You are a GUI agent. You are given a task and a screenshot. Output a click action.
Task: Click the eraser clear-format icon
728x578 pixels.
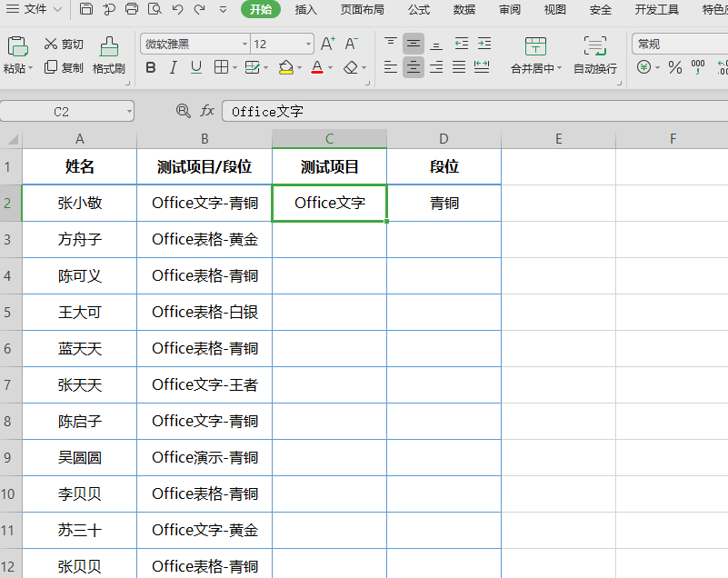(x=351, y=68)
